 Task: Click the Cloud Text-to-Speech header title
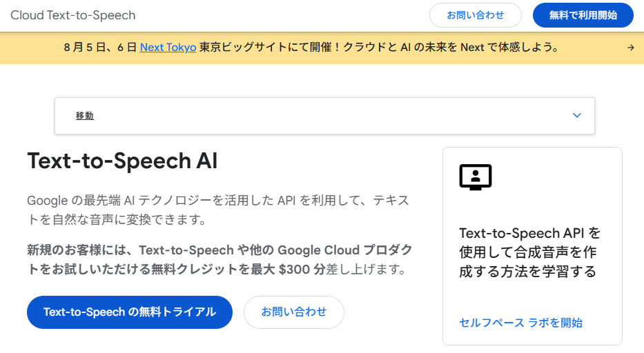tap(72, 15)
